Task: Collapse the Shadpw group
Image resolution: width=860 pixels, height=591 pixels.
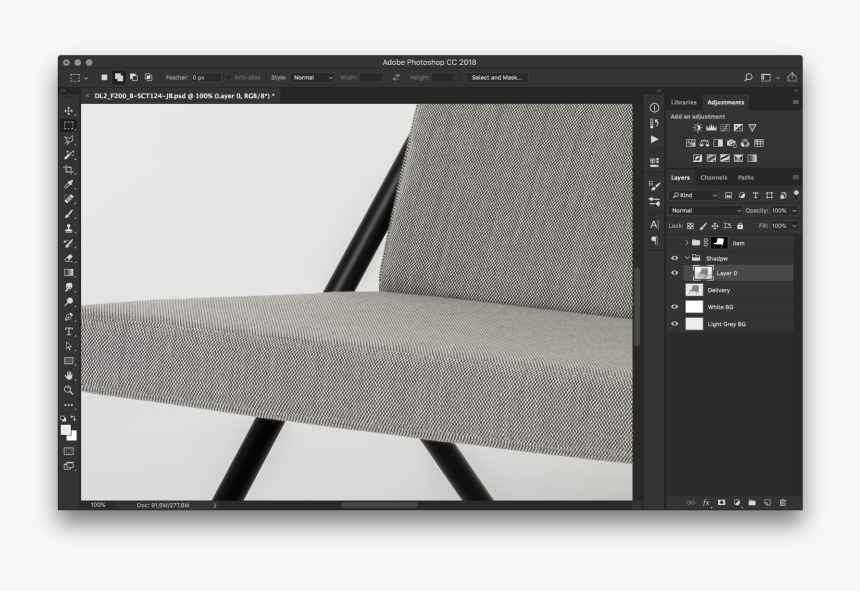Action: click(687, 258)
